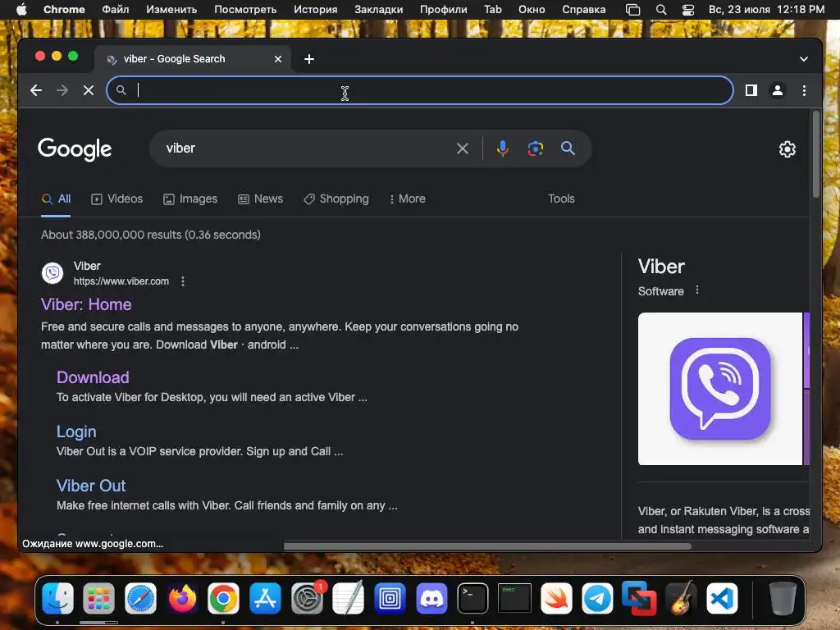840x630 pixels.
Task: Open Chrome's three-dot menu
Action: [x=804, y=90]
